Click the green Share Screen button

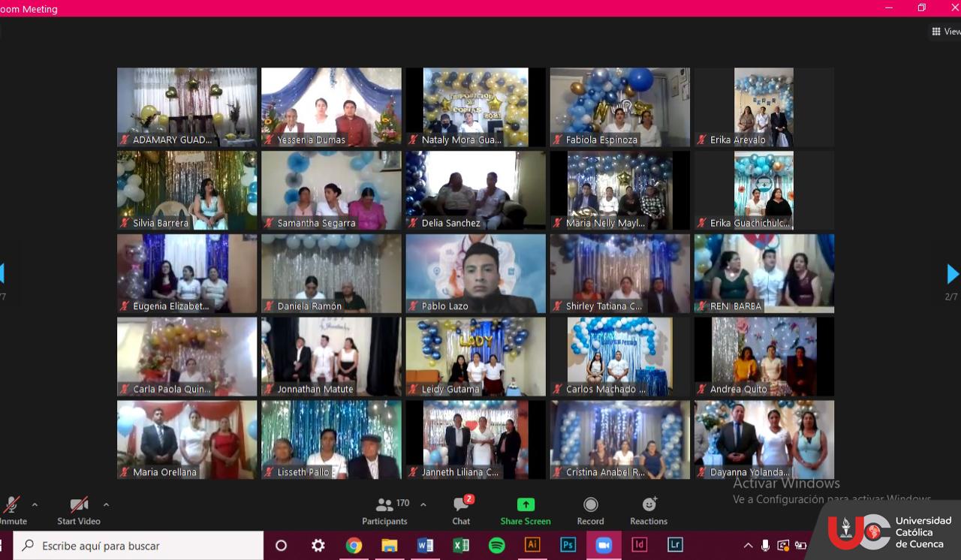[526, 510]
